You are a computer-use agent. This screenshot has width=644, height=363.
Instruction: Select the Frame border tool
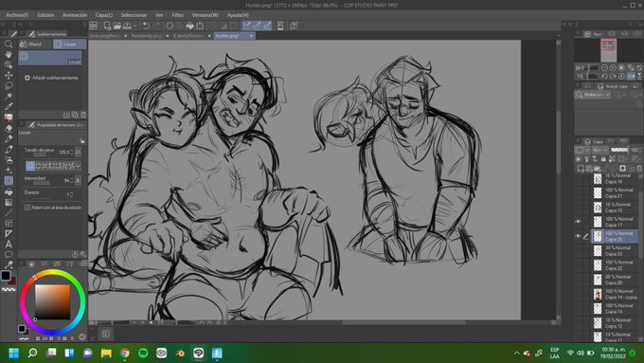[9, 224]
